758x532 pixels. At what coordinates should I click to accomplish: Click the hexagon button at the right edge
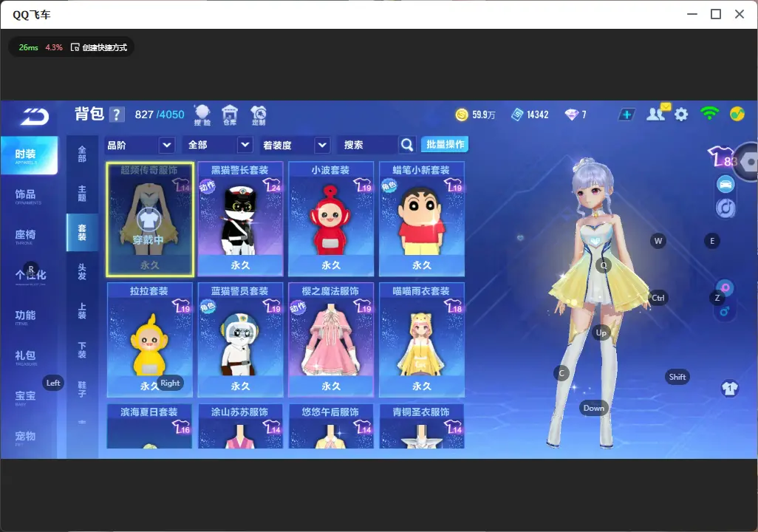pos(749,162)
